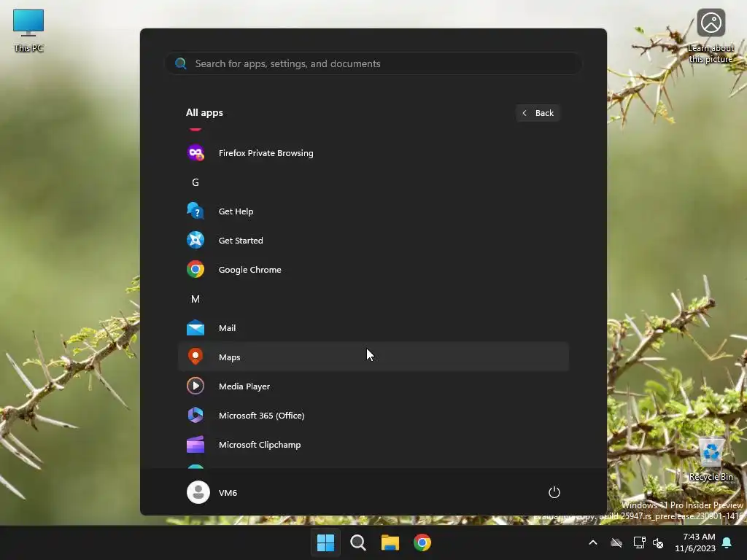Select the Recycle Bin desktop icon
This screenshot has width=747, height=560.
click(711, 459)
